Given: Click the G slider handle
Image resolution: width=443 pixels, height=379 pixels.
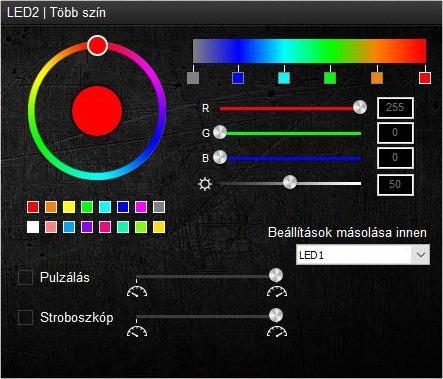Looking at the screenshot, I should coord(220,133).
